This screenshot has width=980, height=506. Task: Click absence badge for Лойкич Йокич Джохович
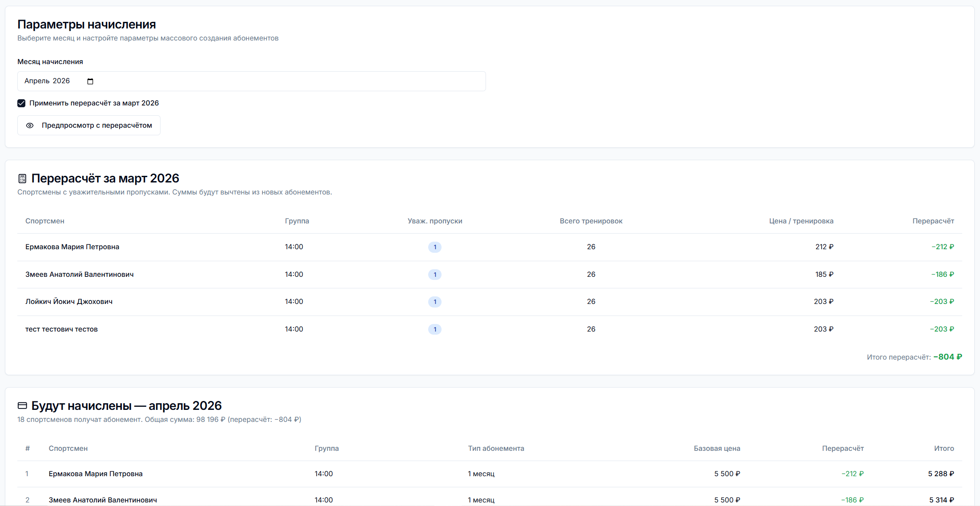tap(434, 302)
